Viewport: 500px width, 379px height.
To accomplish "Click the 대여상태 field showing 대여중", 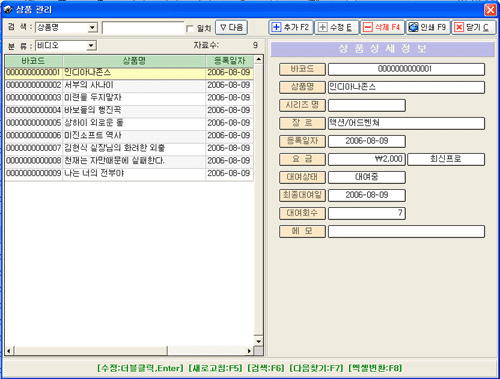I will (x=367, y=177).
